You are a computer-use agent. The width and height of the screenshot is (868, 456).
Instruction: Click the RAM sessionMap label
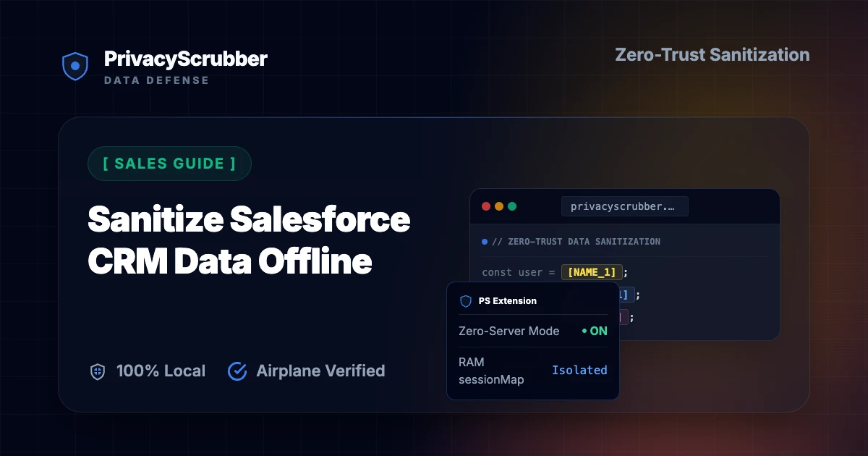(491, 371)
